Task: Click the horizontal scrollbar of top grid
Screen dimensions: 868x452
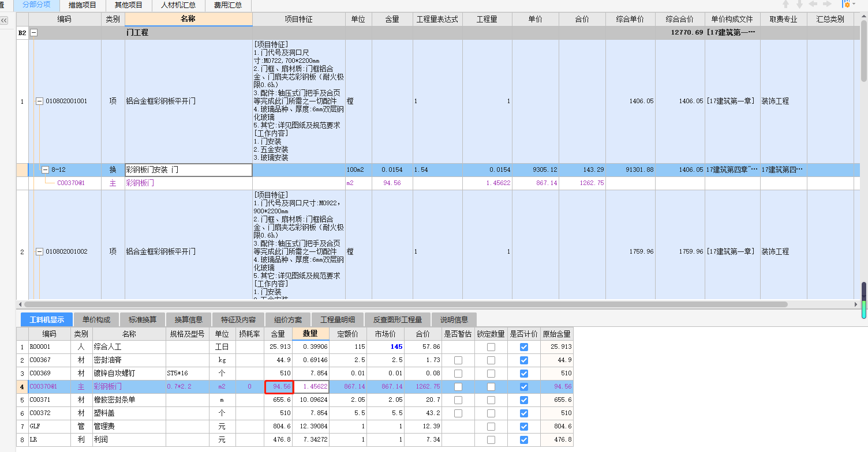Action: click(x=406, y=304)
